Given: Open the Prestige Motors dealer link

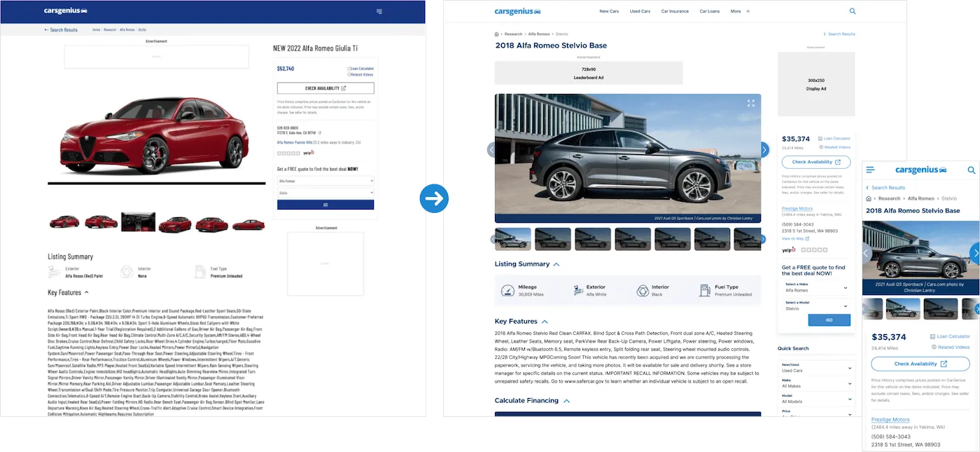Looking at the screenshot, I should pos(797,209).
